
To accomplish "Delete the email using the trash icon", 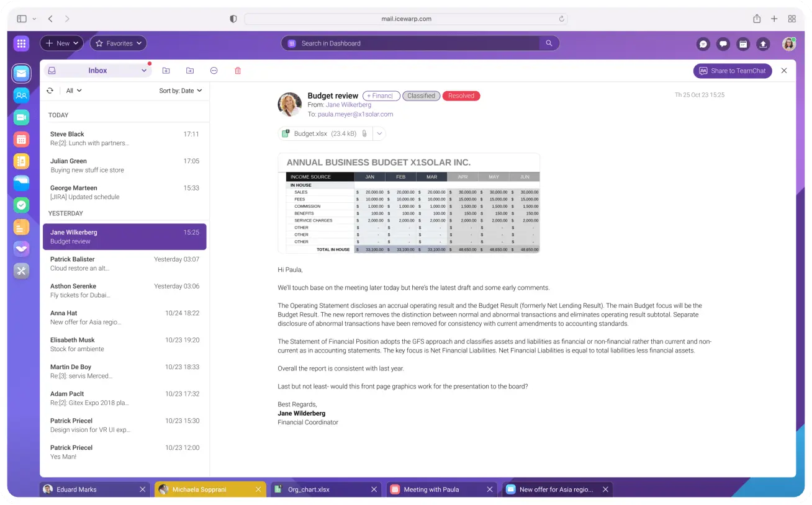I will [237, 71].
